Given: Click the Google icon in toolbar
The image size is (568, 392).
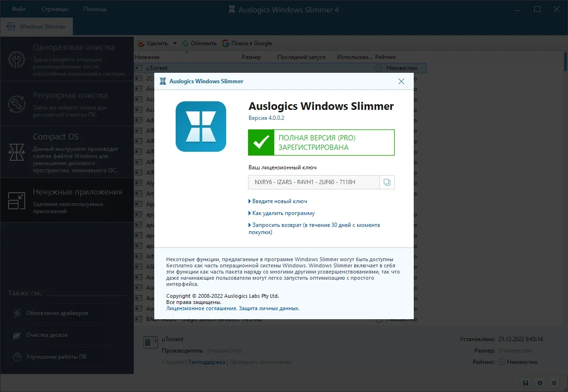Looking at the screenshot, I should click(226, 43).
